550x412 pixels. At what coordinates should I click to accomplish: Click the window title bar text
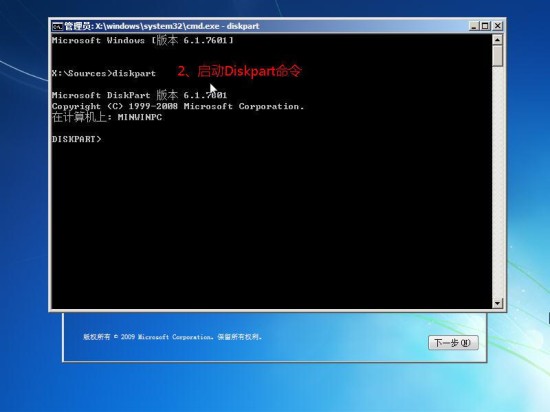[162, 26]
